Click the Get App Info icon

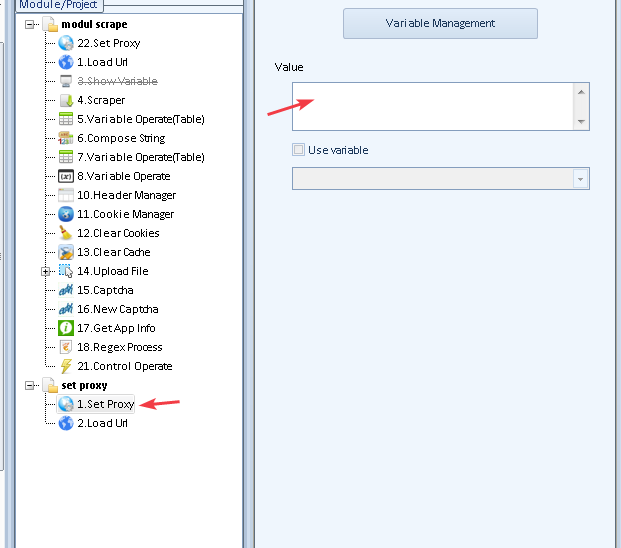[x=66, y=328]
